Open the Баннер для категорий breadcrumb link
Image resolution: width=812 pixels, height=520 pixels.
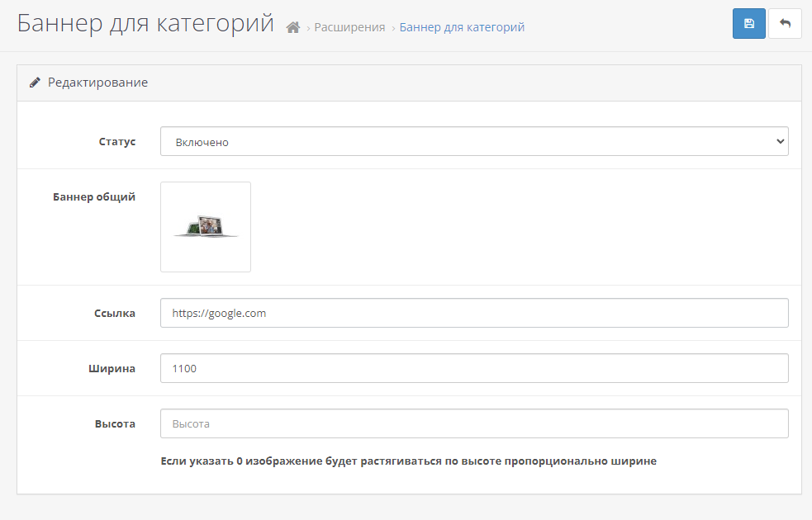point(462,27)
